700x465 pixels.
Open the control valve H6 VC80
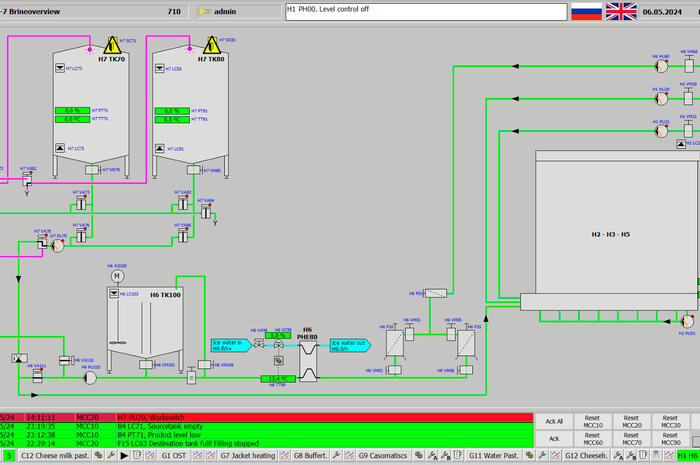(x=279, y=344)
